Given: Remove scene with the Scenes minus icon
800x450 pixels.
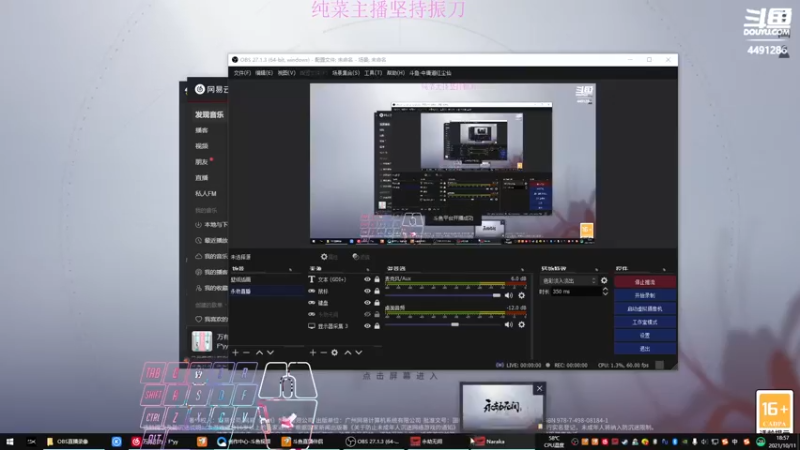Looking at the screenshot, I should coord(246,353).
